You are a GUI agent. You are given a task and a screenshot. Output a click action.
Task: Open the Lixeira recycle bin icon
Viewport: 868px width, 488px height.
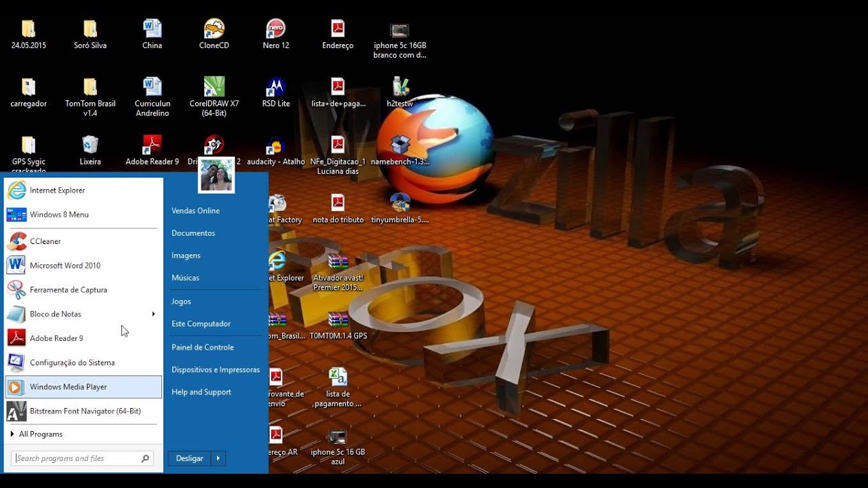pos(90,145)
